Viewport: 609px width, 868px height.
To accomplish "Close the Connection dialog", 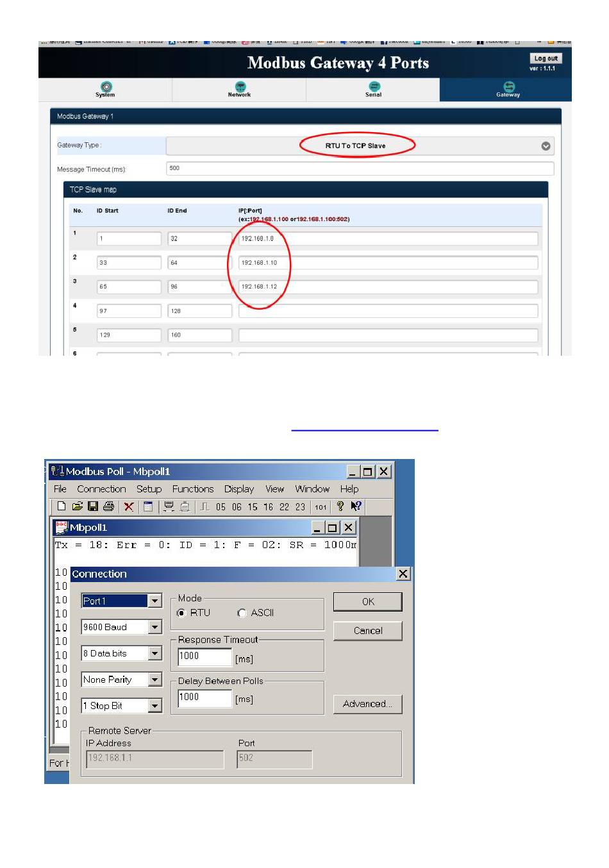I will coord(403,574).
